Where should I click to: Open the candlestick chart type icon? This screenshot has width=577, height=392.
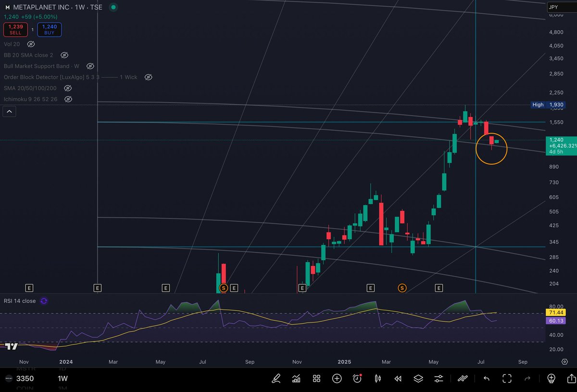377,379
